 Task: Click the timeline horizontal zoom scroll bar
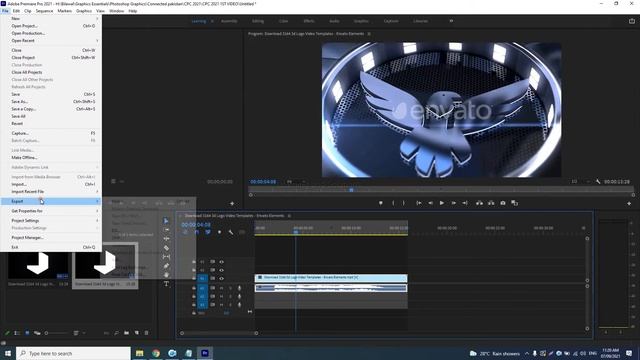click(219, 333)
